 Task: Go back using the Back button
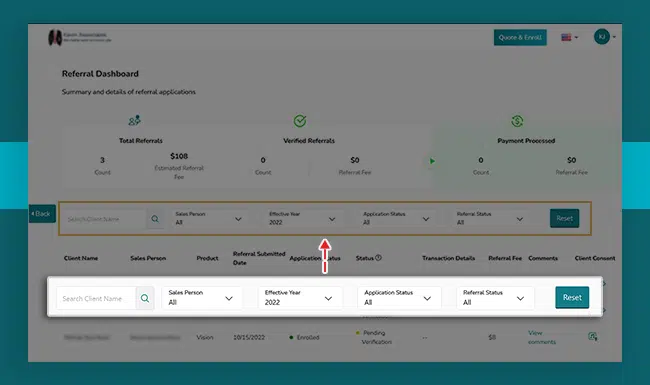click(x=42, y=214)
